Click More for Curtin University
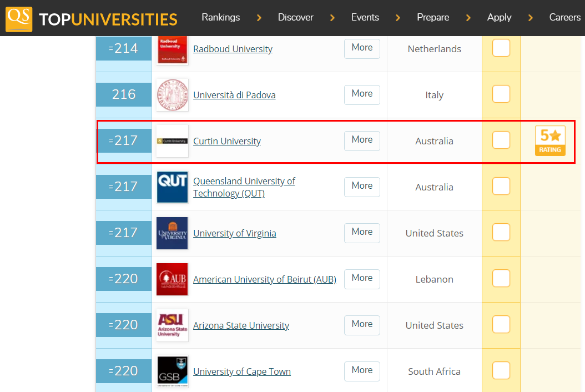The width and height of the screenshot is (585, 392). [x=362, y=140]
